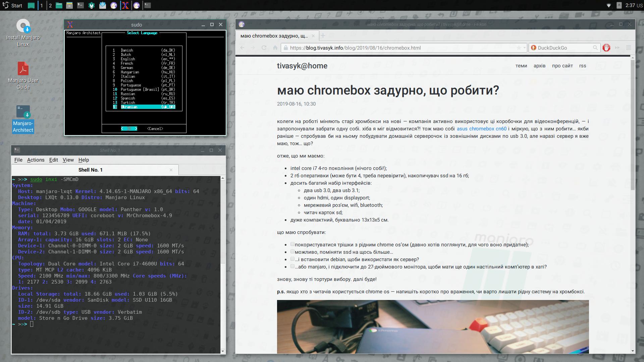Open the Help menu in Shell terminal
This screenshot has width=644, height=362.
point(84,160)
